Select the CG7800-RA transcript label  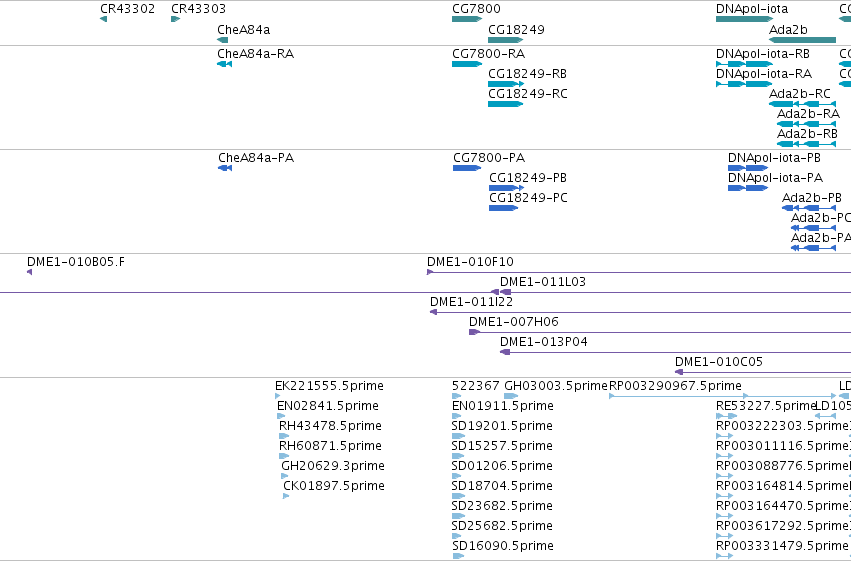[488, 54]
